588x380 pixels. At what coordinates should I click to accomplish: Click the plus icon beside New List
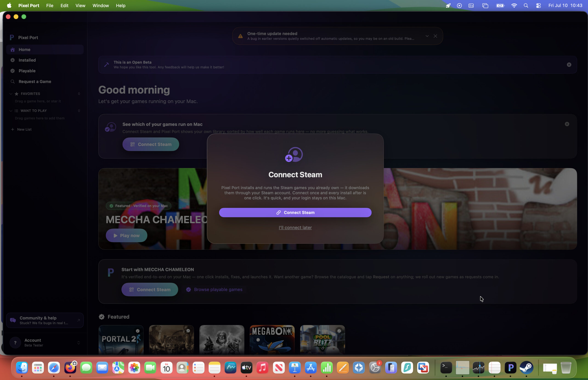[x=13, y=129]
